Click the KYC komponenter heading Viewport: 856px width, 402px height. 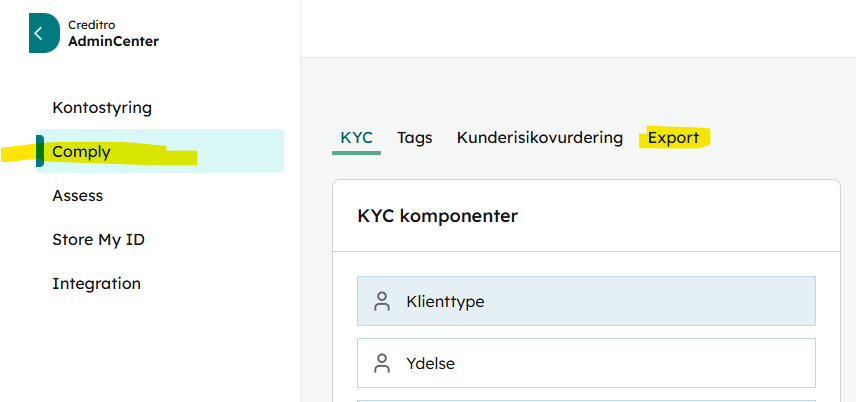click(x=437, y=216)
